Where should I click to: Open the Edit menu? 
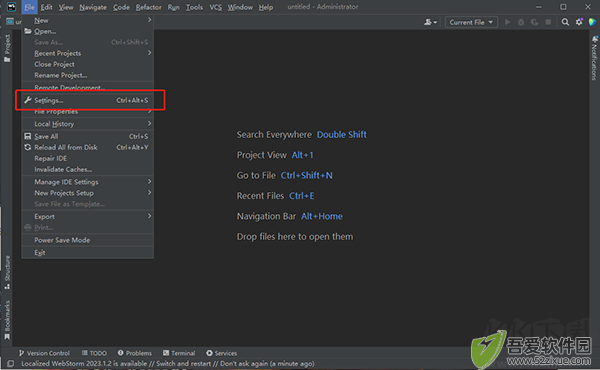point(46,7)
